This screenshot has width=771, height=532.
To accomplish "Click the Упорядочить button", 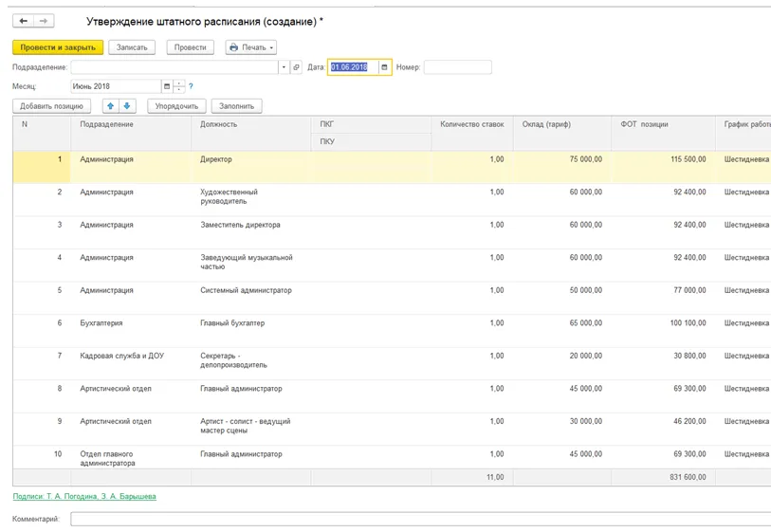I will 176,106.
